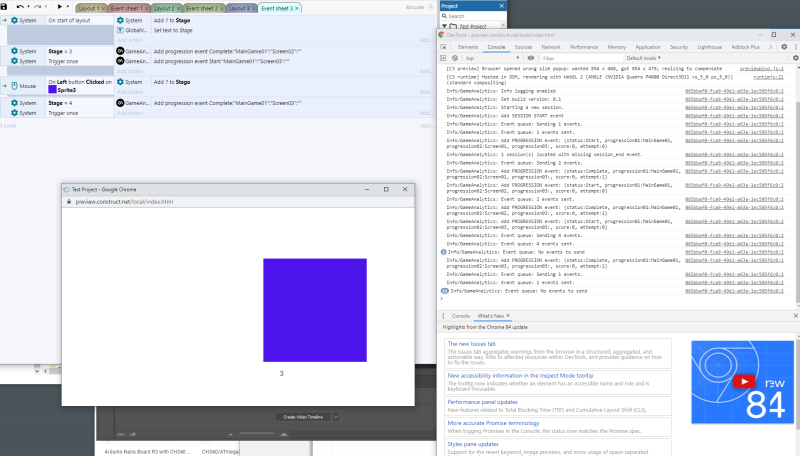800x456 pixels.
Task: Click 'Add action' under Set text to Stage
Action: [x=130, y=40]
